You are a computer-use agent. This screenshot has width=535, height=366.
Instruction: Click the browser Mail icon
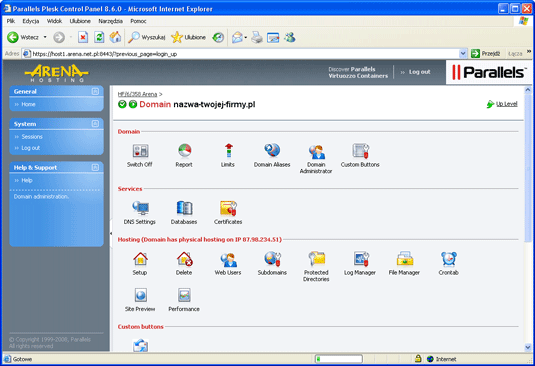pyautogui.click(x=237, y=37)
